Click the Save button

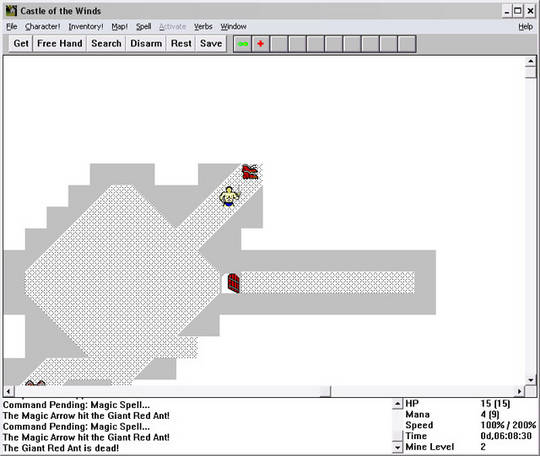[211, 44]
